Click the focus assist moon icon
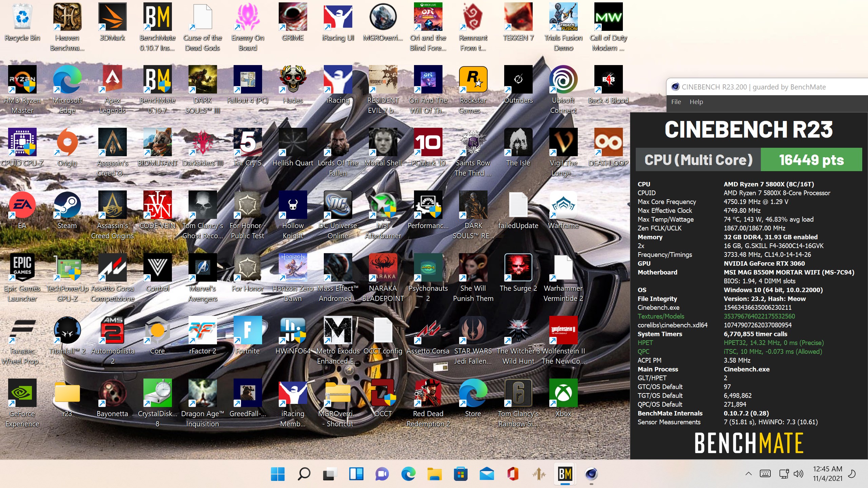Viewport: 868px width, 488px height. coord(852,473)
